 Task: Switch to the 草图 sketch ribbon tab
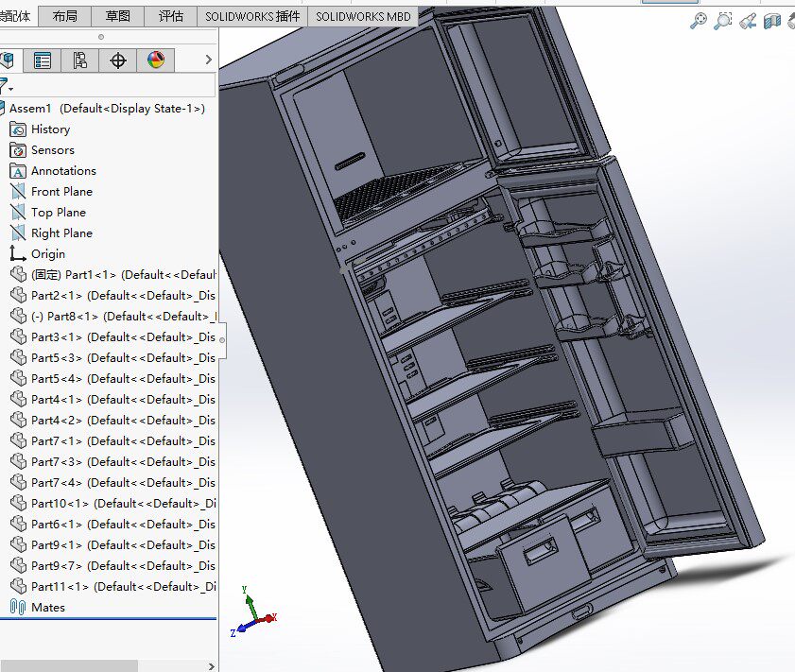[117, 15]
